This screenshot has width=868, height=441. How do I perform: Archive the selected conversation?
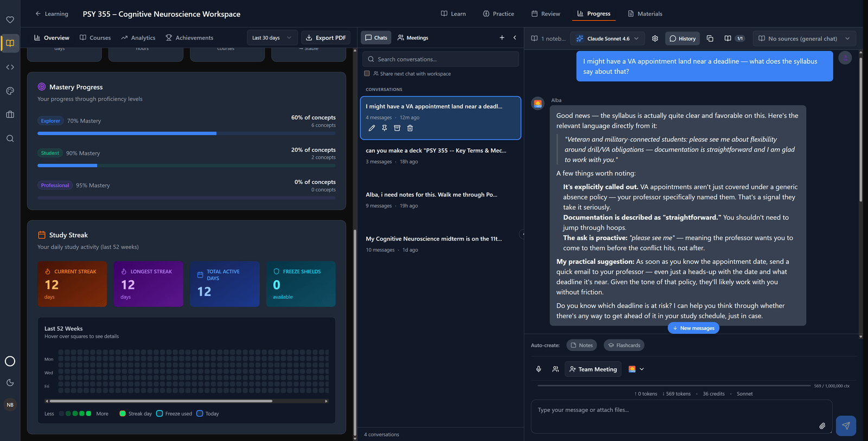tap(397, 128)
